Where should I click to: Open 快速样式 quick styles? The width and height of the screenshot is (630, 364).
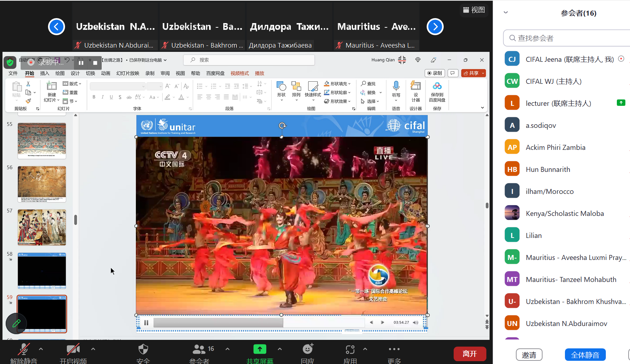pos(313,91)
